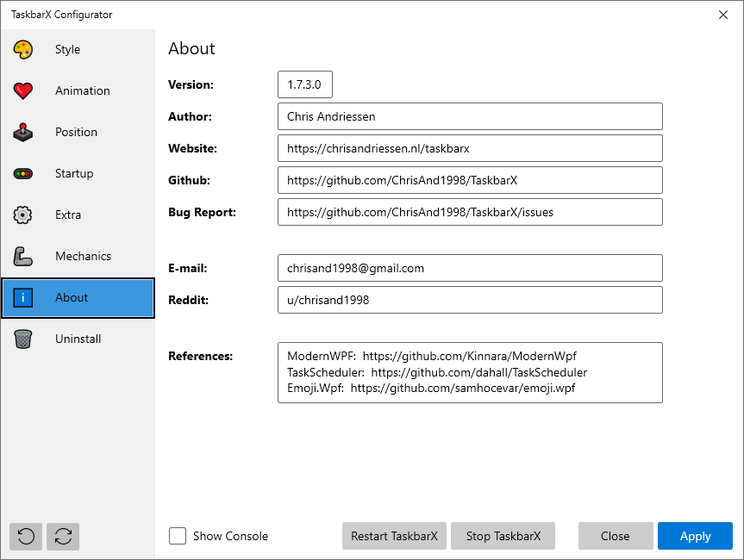Click the E-mail label
This screenshot has width=744, height=560.
click(x=188, y=269)
